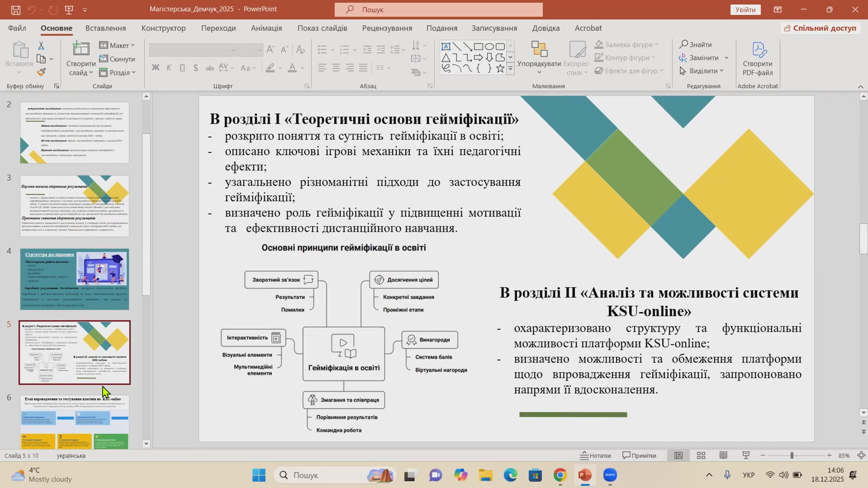Toggle Notes (Нотатки) pane
This screenshot has height=488, width=868.
595,455
